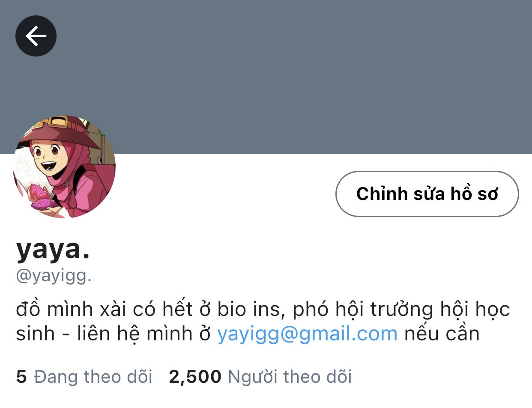View the Người theo dõi followers list
Image resolution: width=532 pixels, height=408 pixels.
pos(260,377)
